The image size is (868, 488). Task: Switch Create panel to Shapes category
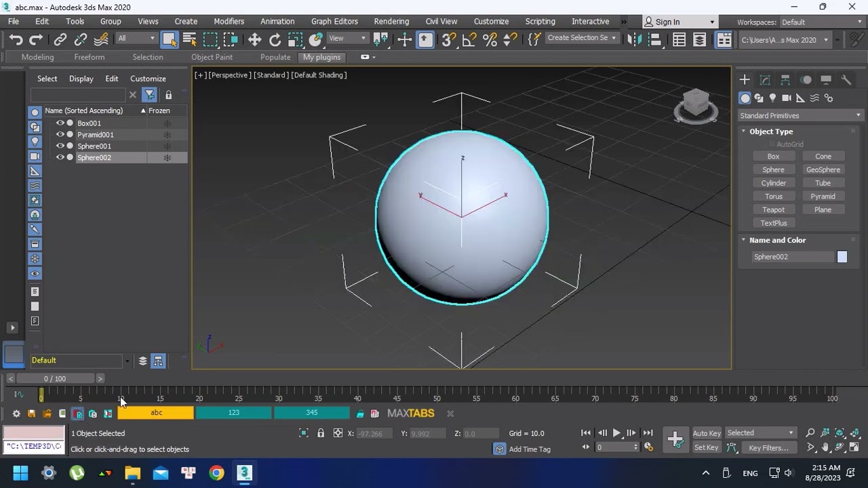tap(759, 98)
